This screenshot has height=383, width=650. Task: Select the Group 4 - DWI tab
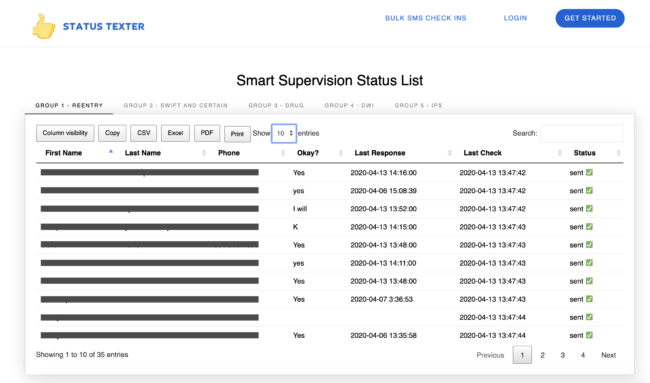tap(349, 105)
